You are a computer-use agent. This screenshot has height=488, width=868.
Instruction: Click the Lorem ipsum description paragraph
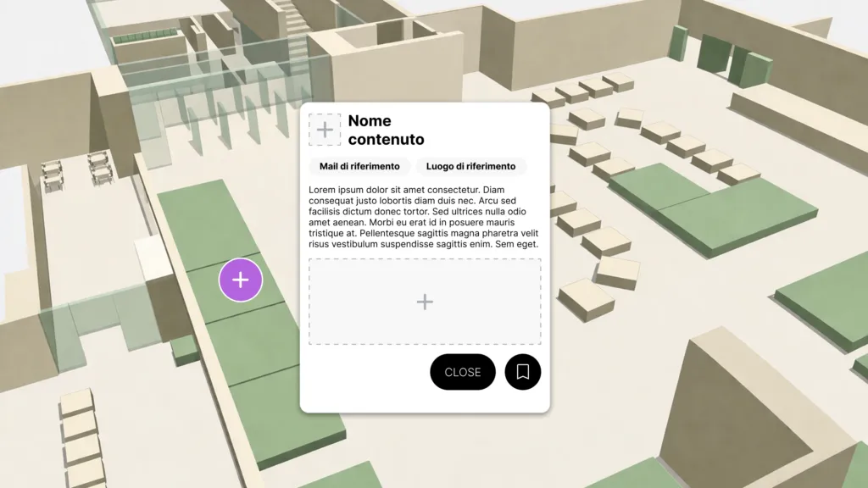coord(424,216)
